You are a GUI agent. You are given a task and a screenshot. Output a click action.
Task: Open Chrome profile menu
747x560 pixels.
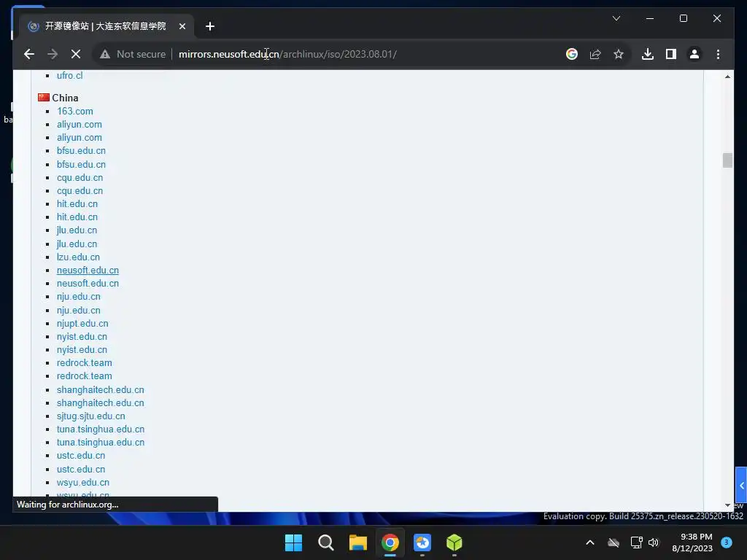694,54
